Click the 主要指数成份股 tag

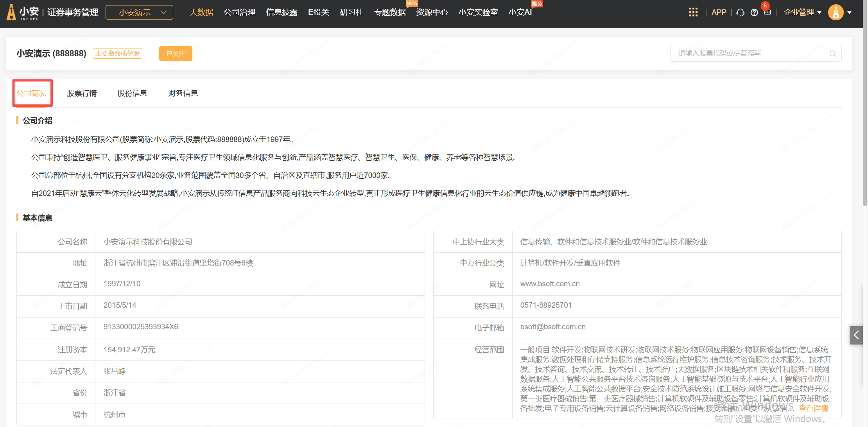click(117, 54)
